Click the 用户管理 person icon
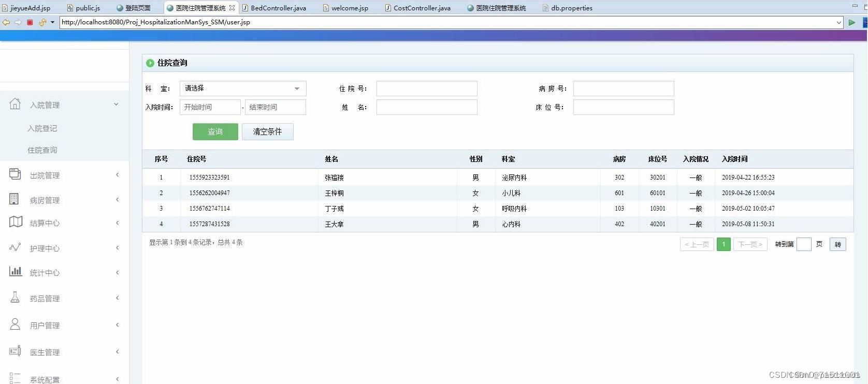868x384 pixels. 15,324
